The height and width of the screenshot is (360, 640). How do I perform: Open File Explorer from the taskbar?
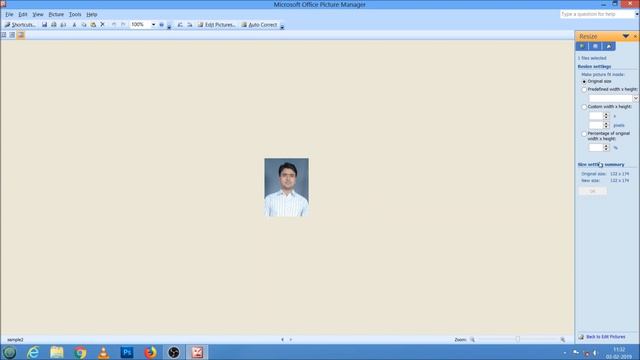(57, 352)
